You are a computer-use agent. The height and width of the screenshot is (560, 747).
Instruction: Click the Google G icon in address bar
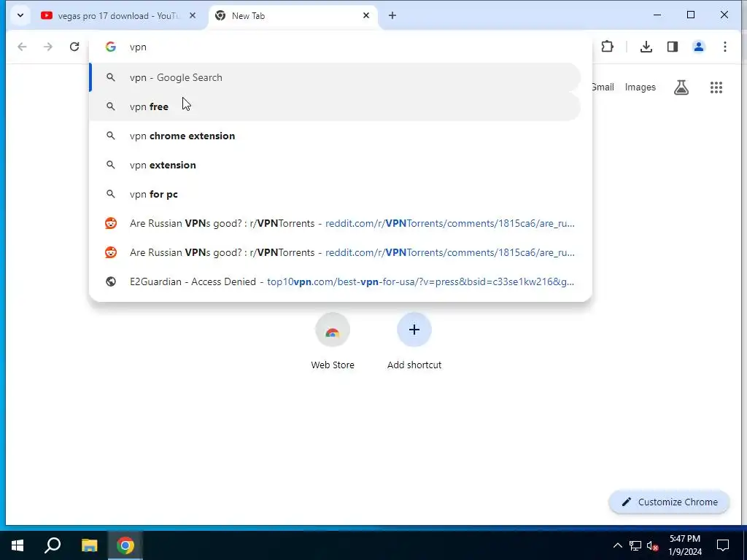pos(111,47)
